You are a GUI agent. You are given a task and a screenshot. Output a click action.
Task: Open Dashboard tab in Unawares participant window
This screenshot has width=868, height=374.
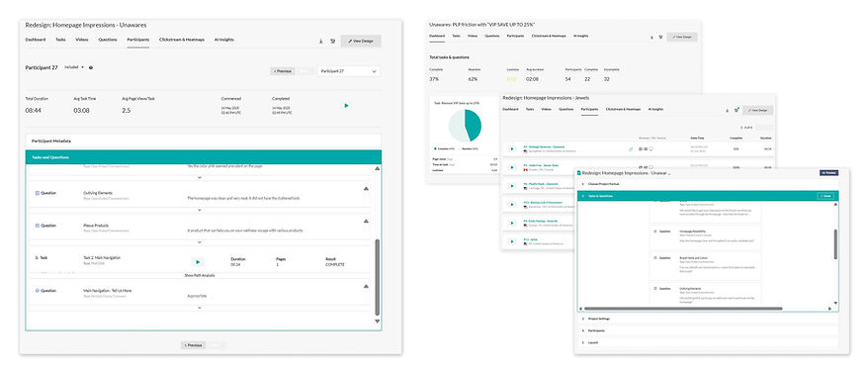(x=36, y=40)
